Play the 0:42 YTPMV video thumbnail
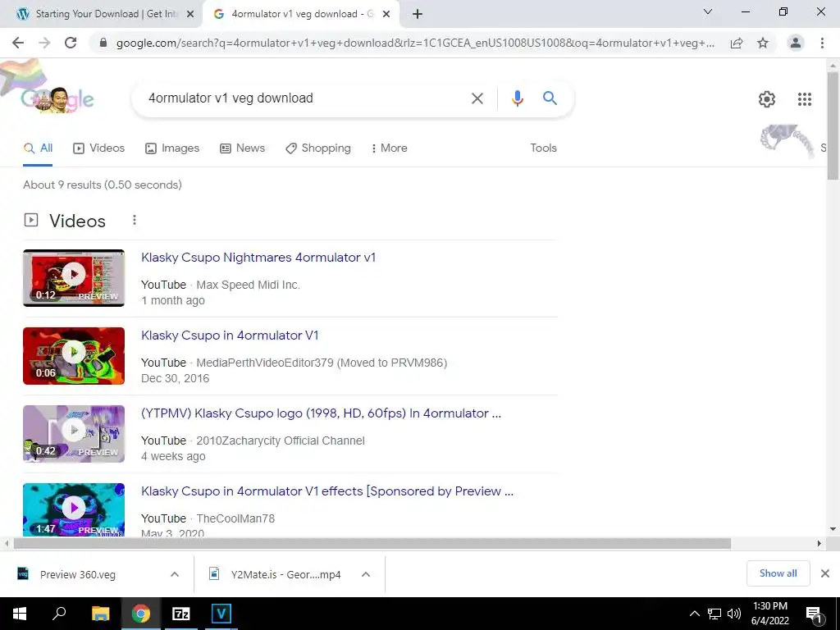 74,434
